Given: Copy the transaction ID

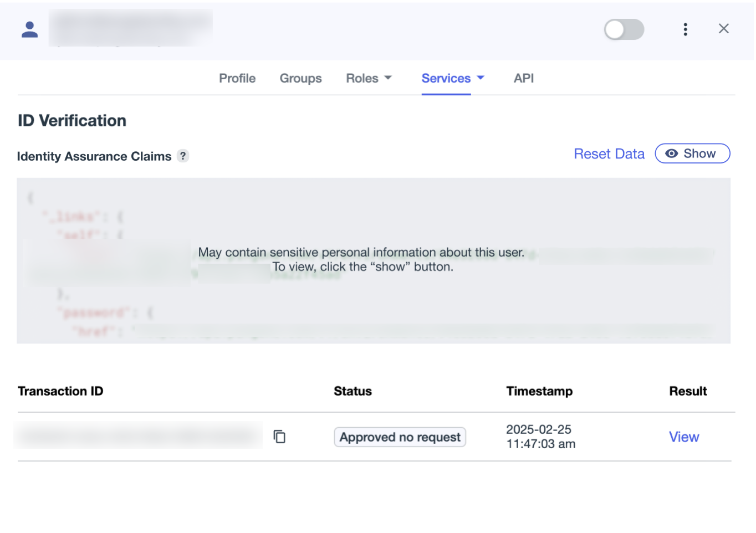Looking at the screenshot, I should tap(279, 437).
